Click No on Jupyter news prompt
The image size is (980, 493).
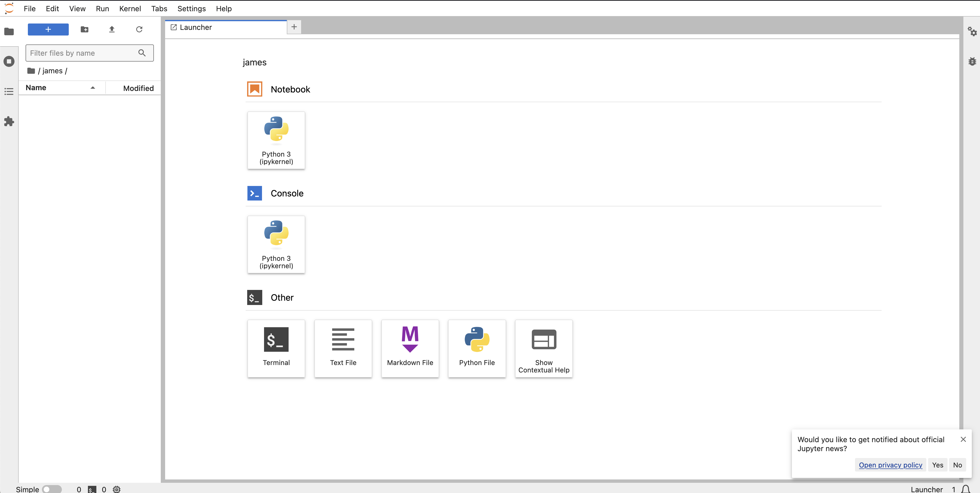[957, 465]
